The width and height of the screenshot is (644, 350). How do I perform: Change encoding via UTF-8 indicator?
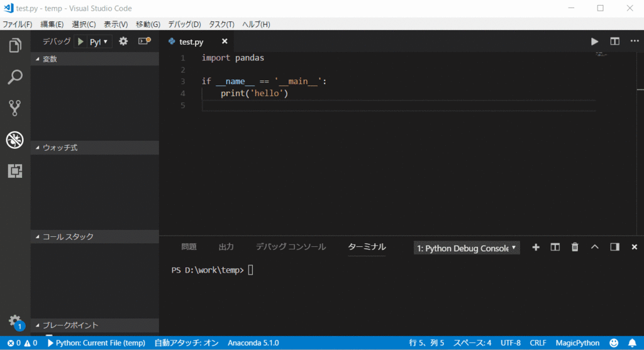click(x=511, y=342)
